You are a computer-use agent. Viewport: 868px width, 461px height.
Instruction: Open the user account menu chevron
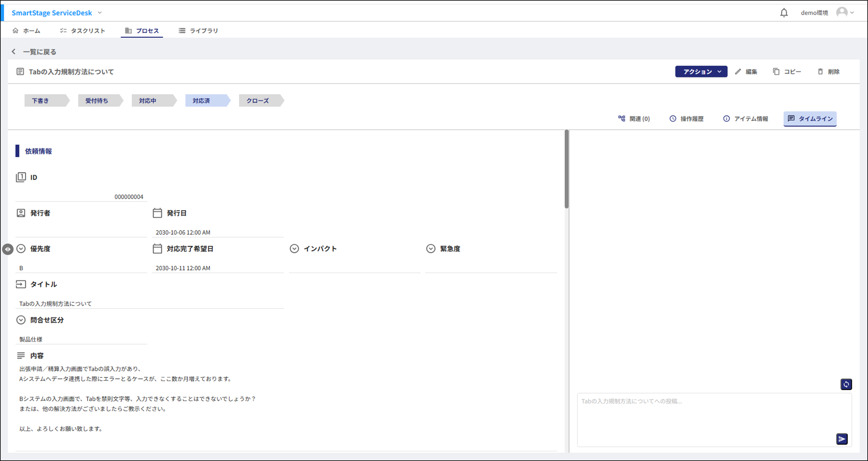(x=852, y=13)
